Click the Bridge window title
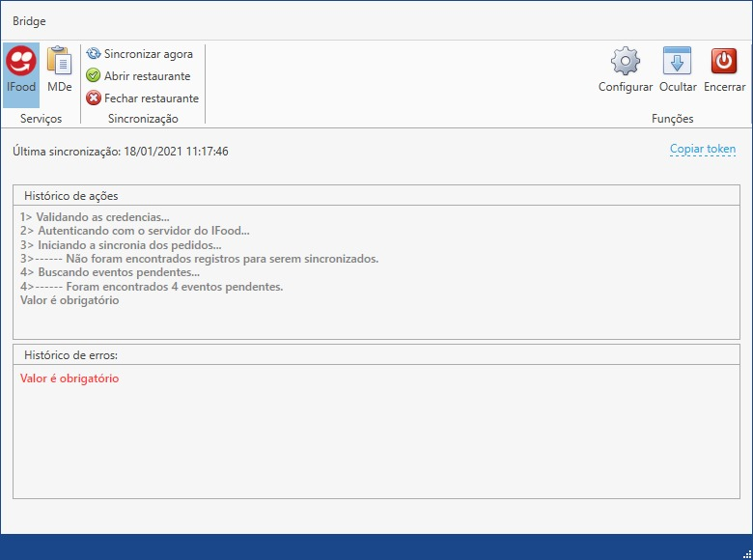The height and width of the screenshot is (560, 753). pos(29,21)
